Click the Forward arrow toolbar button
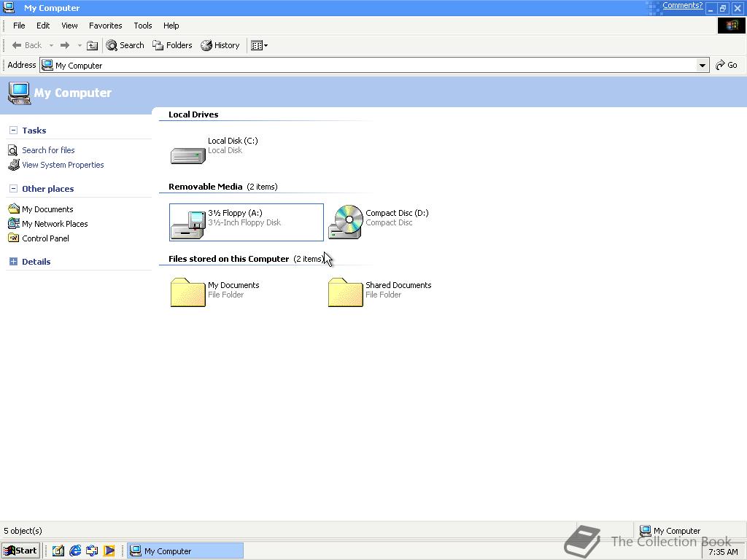The image size is (747, 560). coord(65,45)
